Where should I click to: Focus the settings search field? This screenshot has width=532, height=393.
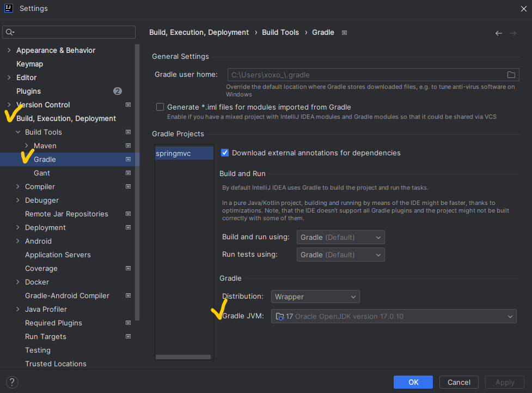(69, 32)
